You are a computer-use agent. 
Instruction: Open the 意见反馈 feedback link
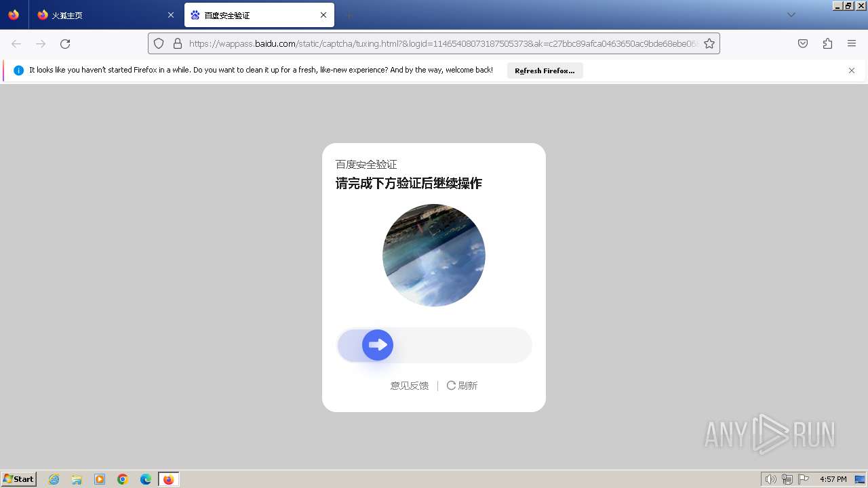(x=410, y=386)
